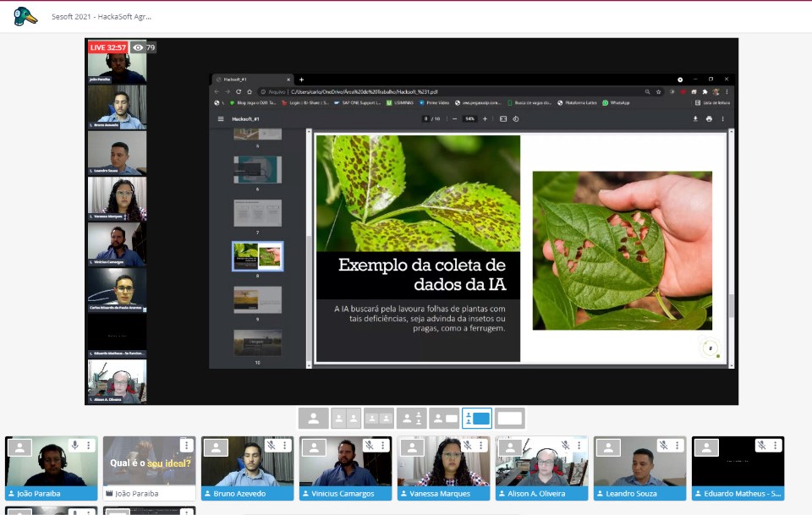Click the browser home button in shared screen
The height and width of the screenshot is (515, 812).
click(x=250, y=91)
